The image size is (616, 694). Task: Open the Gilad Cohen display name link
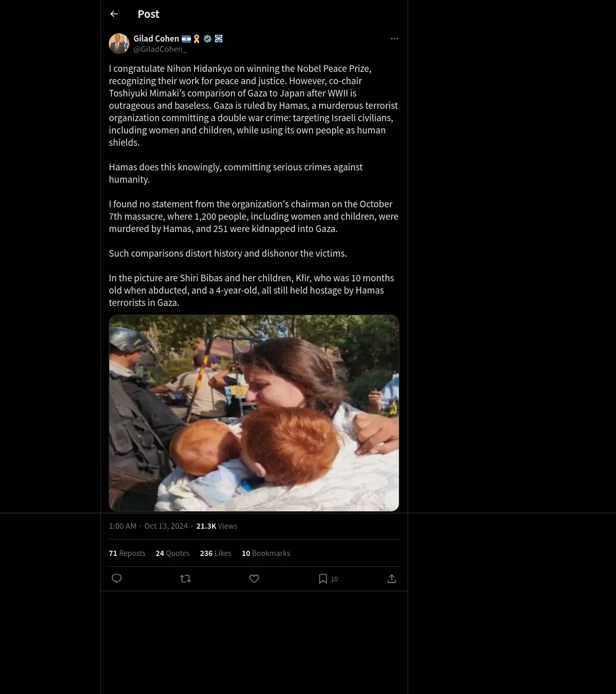156,38
